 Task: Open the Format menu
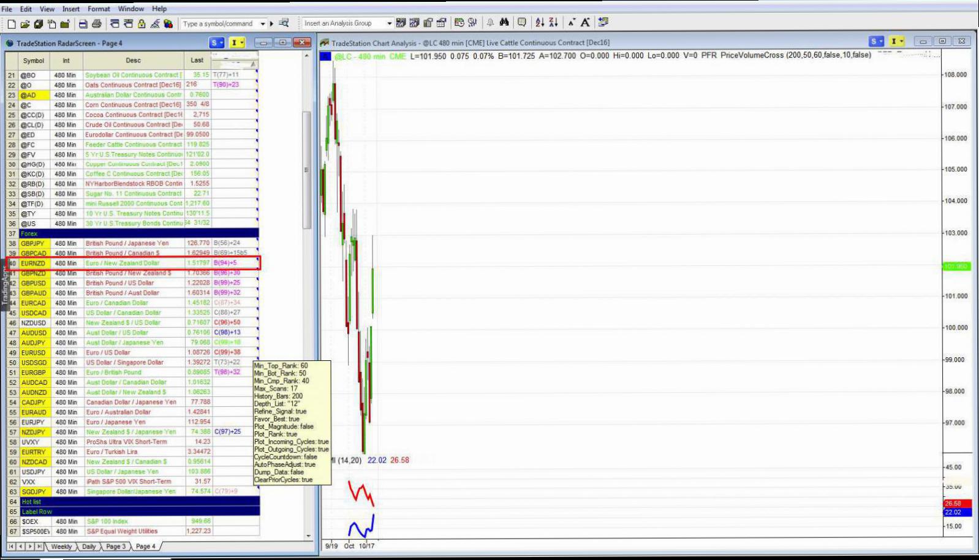pyautogui.click(x=99, y=9)
